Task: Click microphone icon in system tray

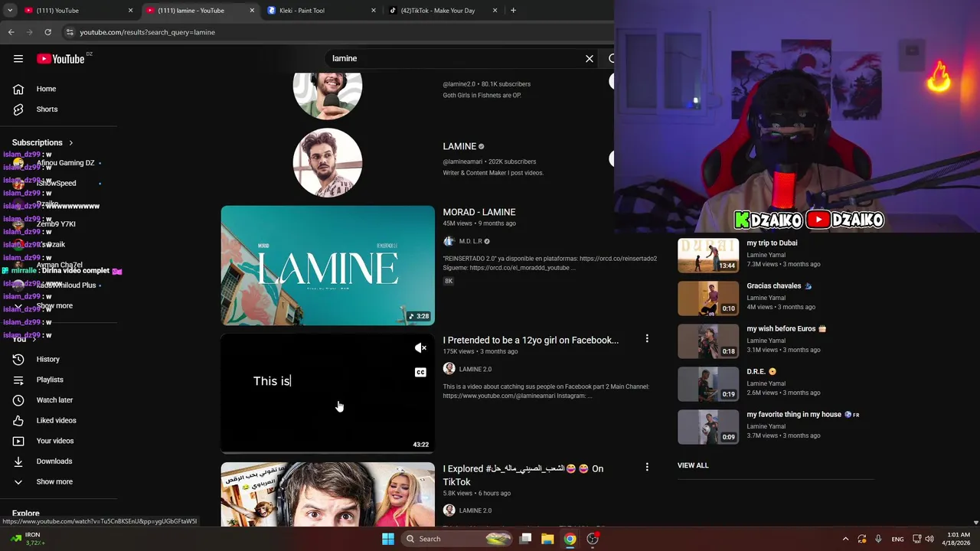Action: (x=878, y=539)
